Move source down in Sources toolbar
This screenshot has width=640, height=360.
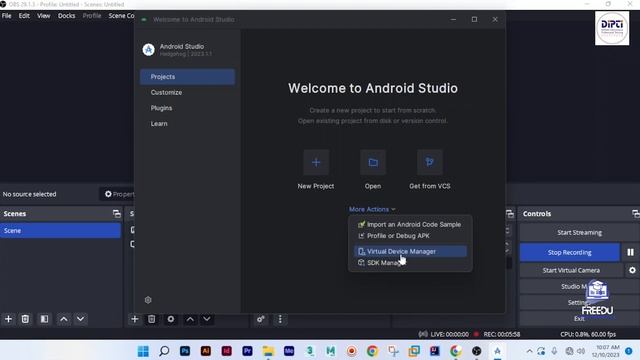click(207, 319)
